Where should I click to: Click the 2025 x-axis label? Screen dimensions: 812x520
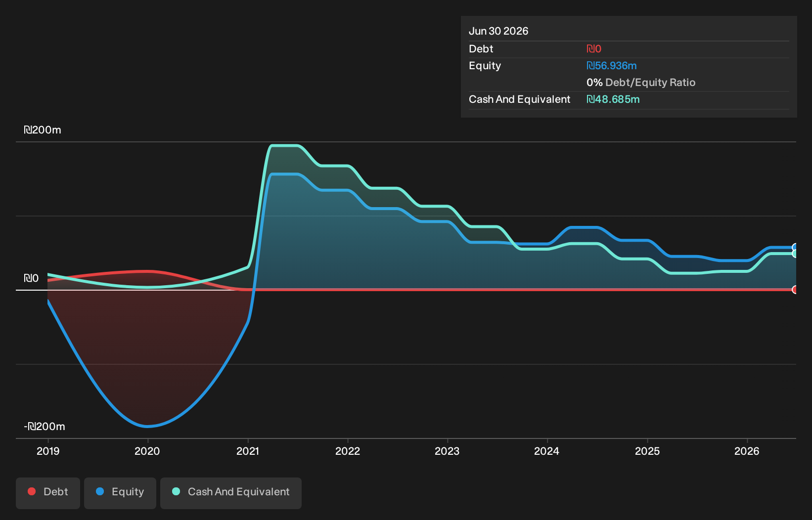(x=647, y=451)
